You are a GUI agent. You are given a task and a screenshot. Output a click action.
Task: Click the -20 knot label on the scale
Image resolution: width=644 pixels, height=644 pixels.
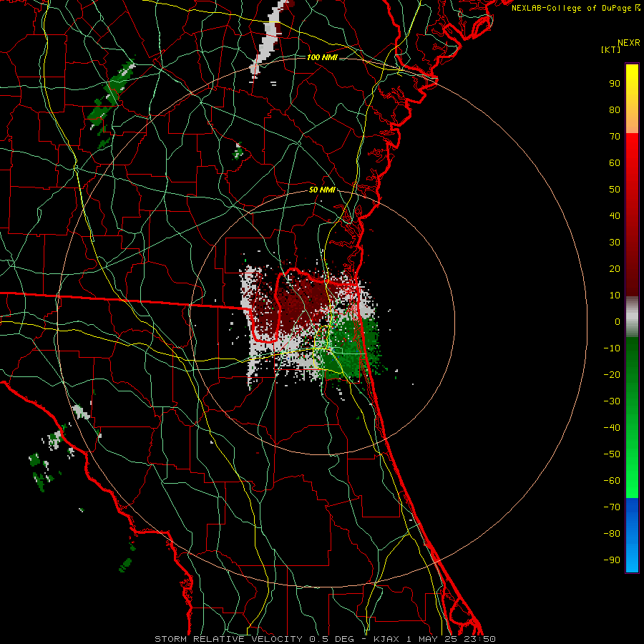click(612, 375)
